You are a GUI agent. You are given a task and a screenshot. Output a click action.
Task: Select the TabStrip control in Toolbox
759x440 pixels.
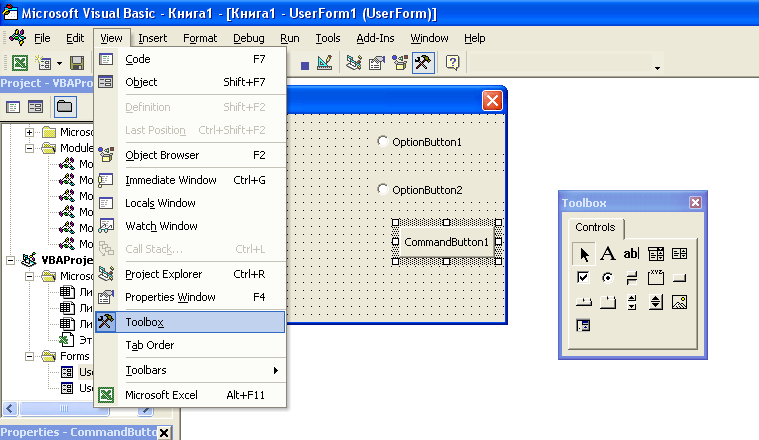(x=583, y=302)
